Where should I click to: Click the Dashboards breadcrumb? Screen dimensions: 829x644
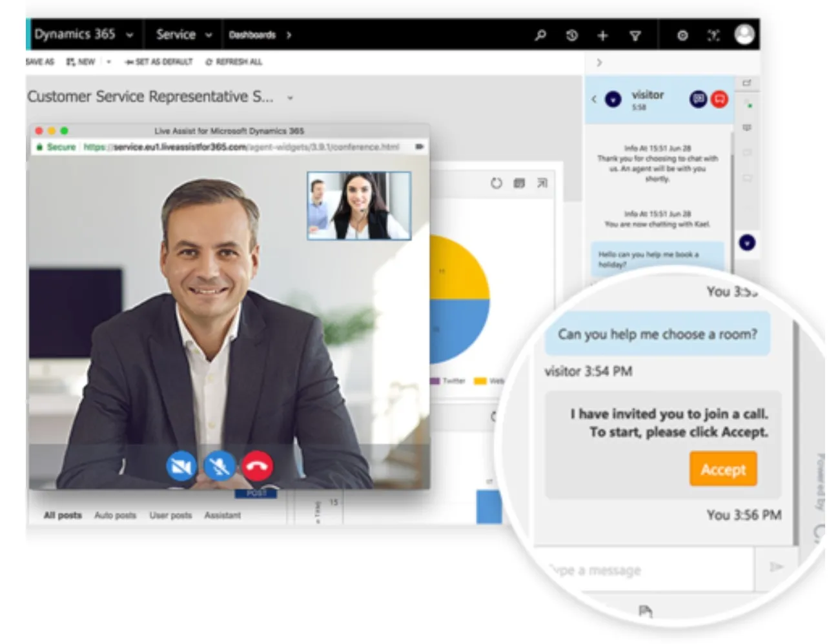coord(252,35)
